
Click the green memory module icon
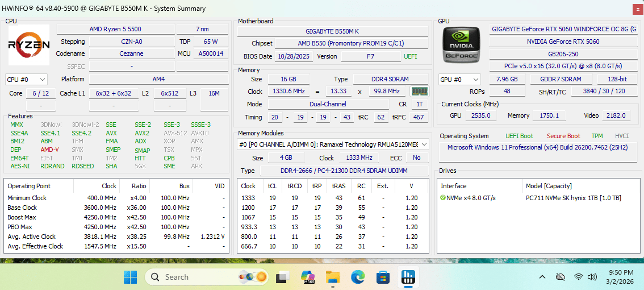point(420,92)
